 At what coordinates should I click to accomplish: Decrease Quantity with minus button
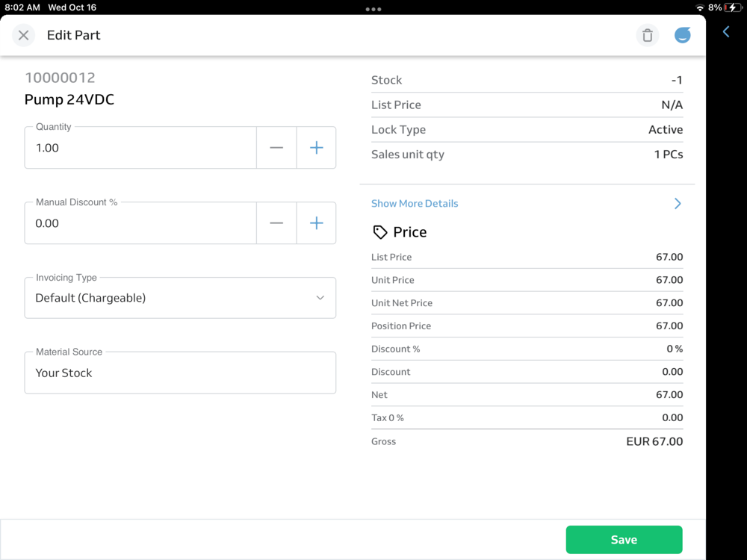pyautogui.click(x=276, y=148)
